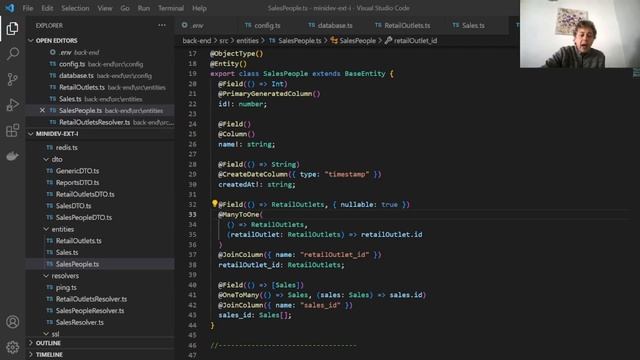The width and height of the screenshot is (640, 360).
Task: Click the lightbulb quick fix icon
Action: coord(214,203)
